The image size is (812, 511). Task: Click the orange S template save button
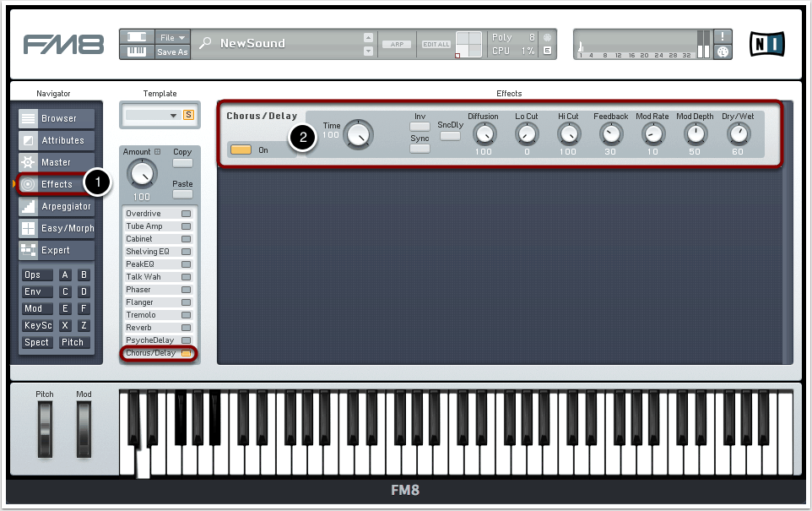click(x=188, y=115)
